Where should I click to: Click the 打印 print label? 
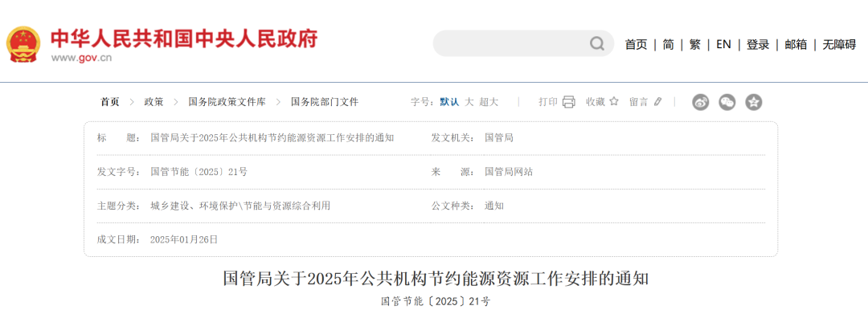point(548,102)
